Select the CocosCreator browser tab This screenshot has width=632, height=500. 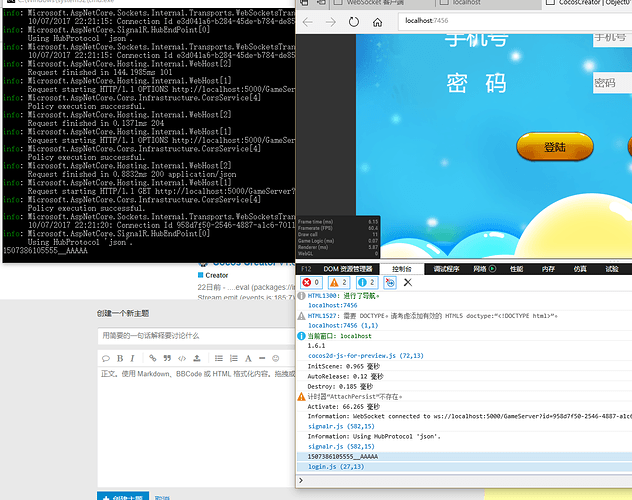click(x=588, y=3)
